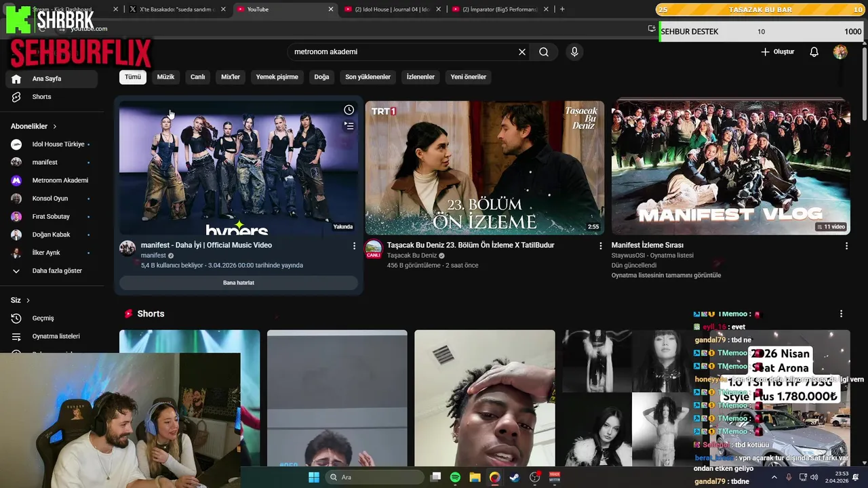Open options for Taşacak Bu Deniz video
868x488 pixels.
pyautogui.click(x=600, y=245)
